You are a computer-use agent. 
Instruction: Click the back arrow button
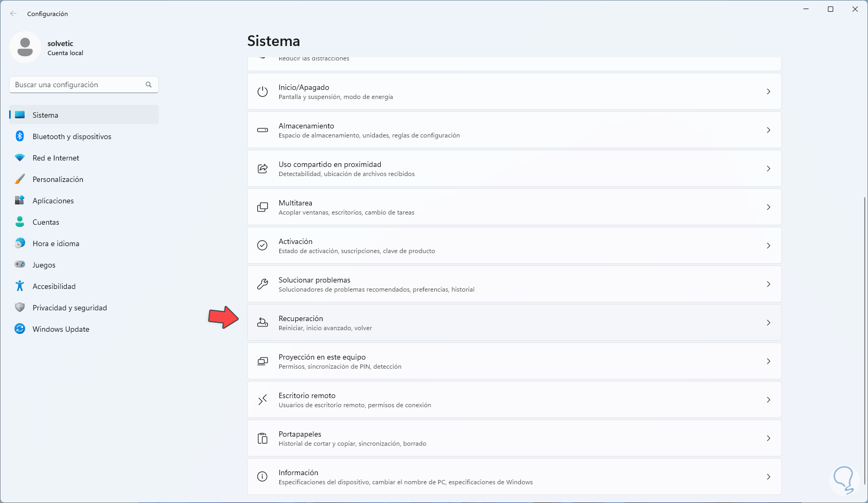point(13,14)
